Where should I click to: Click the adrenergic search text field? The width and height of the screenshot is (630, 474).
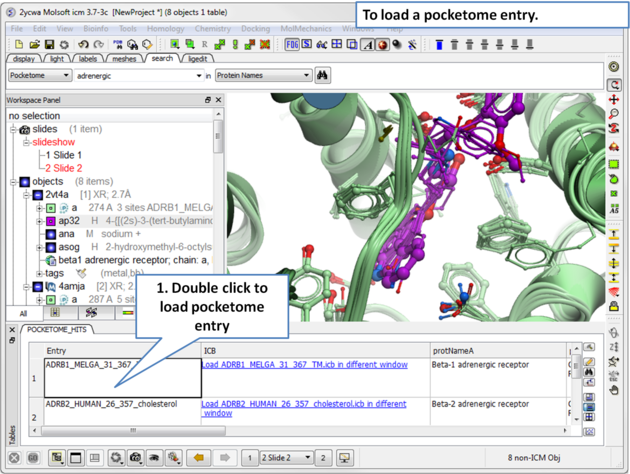point(135,75)
